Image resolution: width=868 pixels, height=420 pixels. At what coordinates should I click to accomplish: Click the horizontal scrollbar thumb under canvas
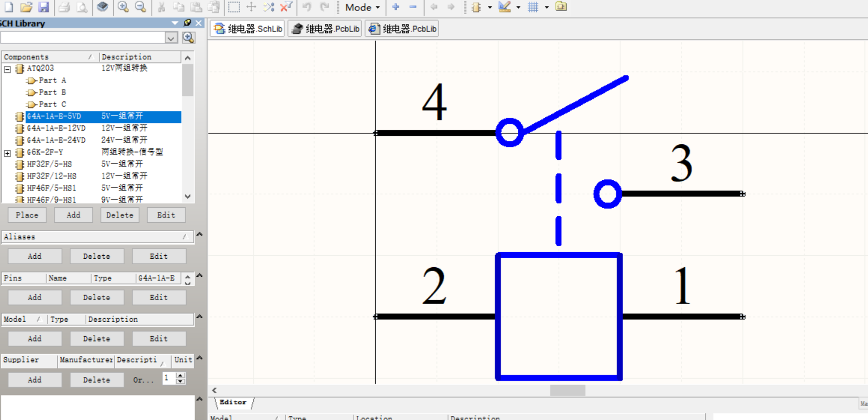(x=568, y=391)
